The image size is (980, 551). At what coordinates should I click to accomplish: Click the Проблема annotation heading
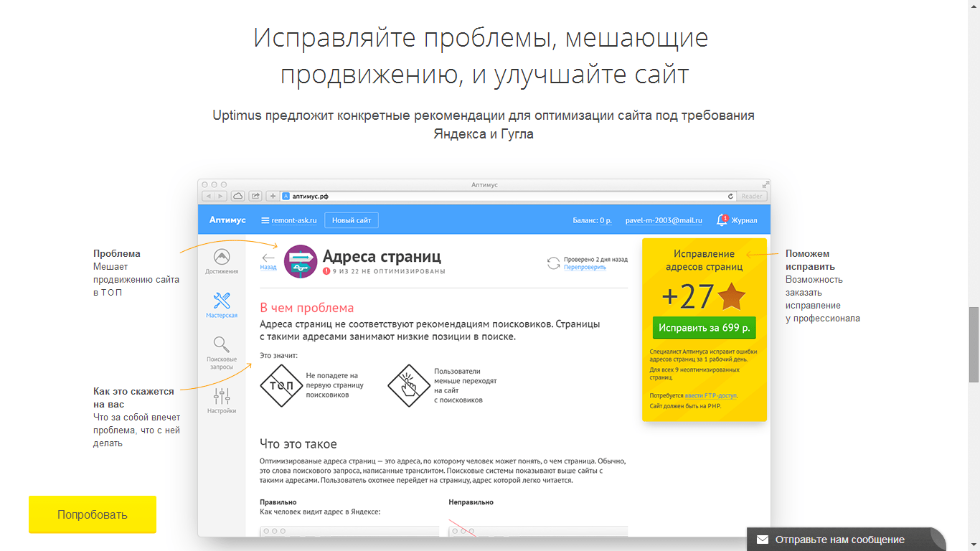click(x=117, y=254)
